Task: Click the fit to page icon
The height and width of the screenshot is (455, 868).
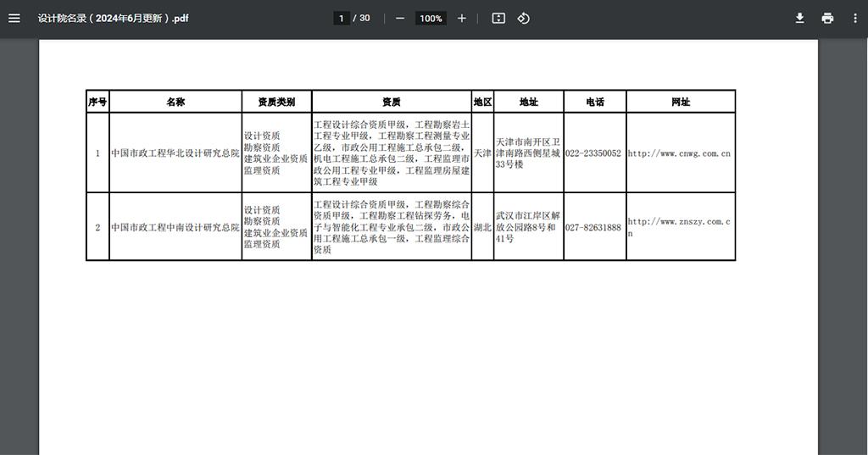Action: [498, 19]
